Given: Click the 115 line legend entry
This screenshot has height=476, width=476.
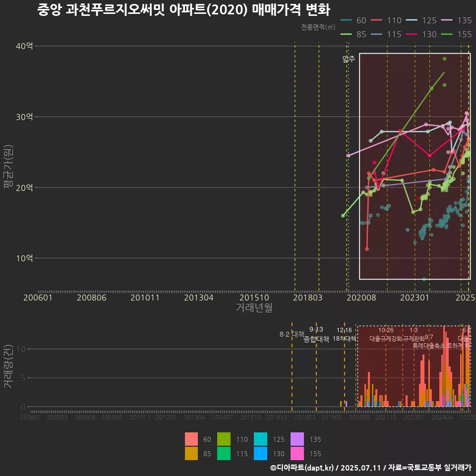Looking at the screenshot, I should coord(386,34).
